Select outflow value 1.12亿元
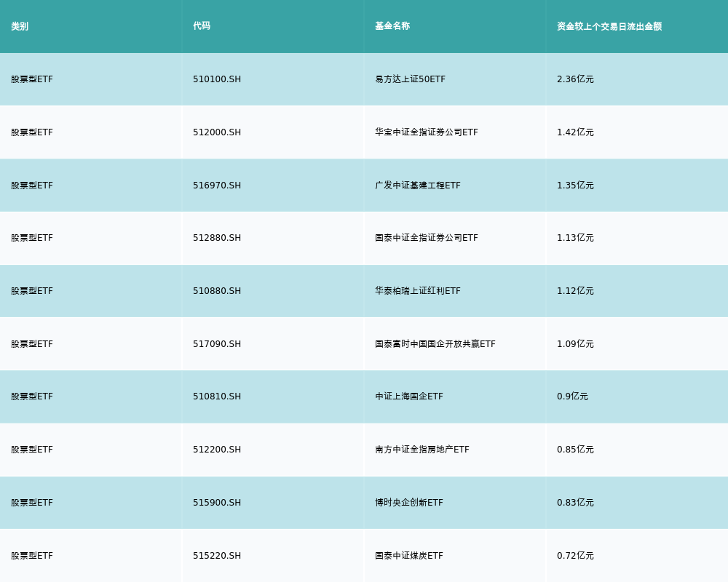The image size is (728, 582). (575, 291)
